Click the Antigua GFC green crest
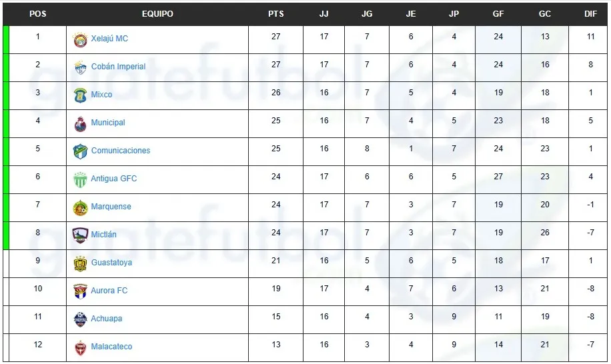 [x=80, y=179]
